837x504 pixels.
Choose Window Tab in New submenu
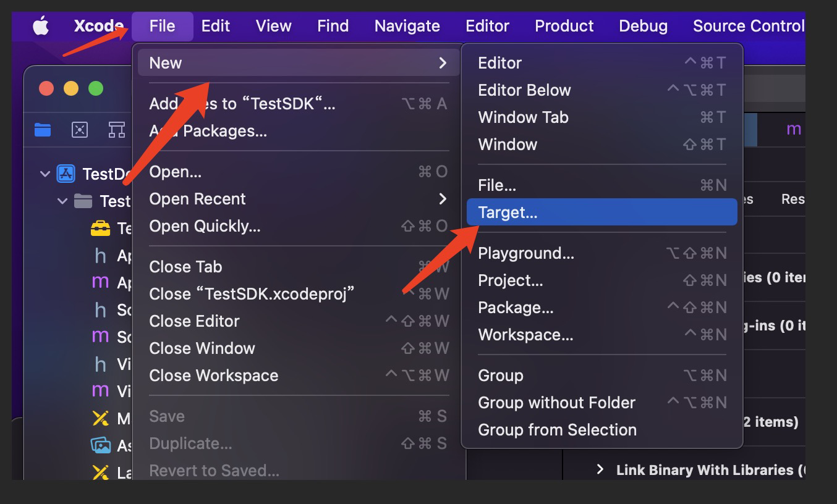tap(602, 117)
